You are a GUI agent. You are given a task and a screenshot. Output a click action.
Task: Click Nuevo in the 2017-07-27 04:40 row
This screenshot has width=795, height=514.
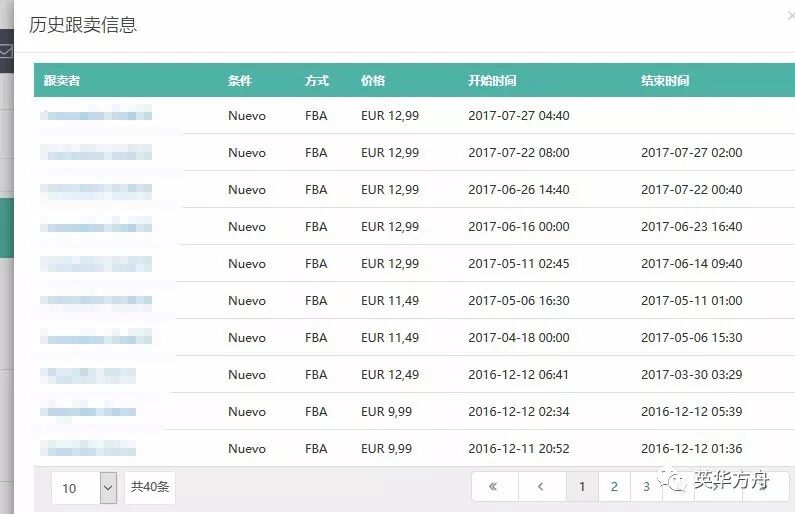(x=247, y=116)
